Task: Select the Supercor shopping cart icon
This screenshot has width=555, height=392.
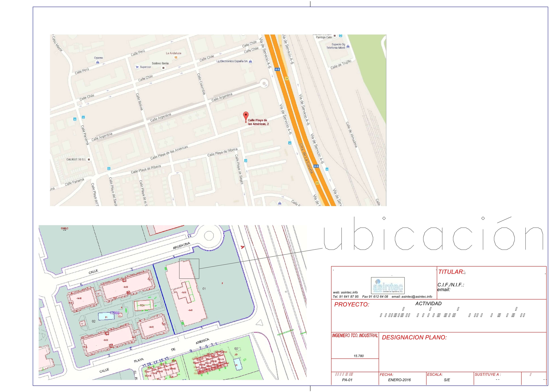Action: pyautogui.click(x=137, y=67)
